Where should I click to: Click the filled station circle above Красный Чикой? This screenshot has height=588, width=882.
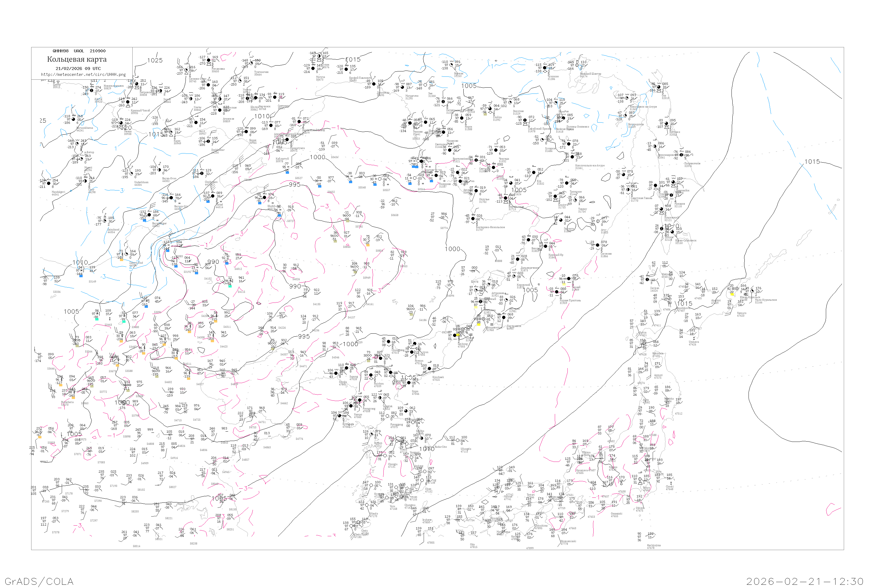128,102
